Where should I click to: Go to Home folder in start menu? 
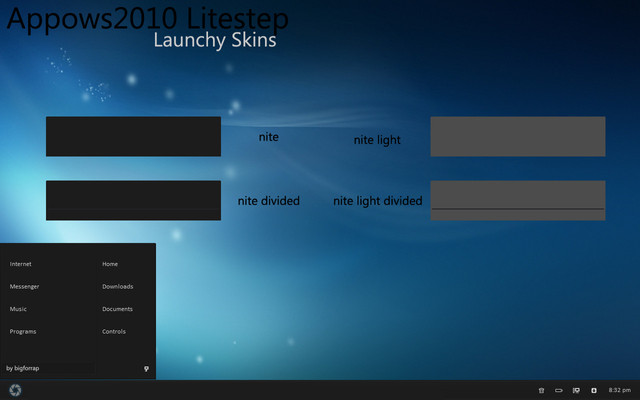tap(110, 264)
